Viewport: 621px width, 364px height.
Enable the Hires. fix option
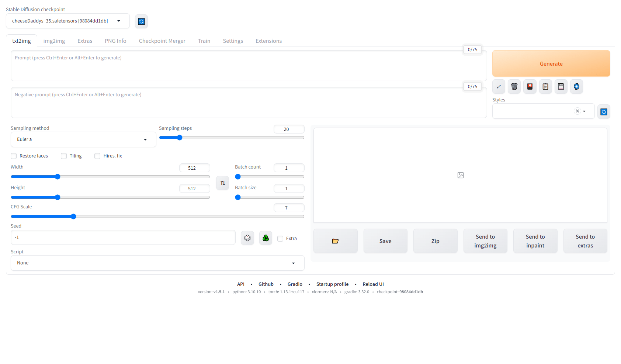click(x=97, y=156)
